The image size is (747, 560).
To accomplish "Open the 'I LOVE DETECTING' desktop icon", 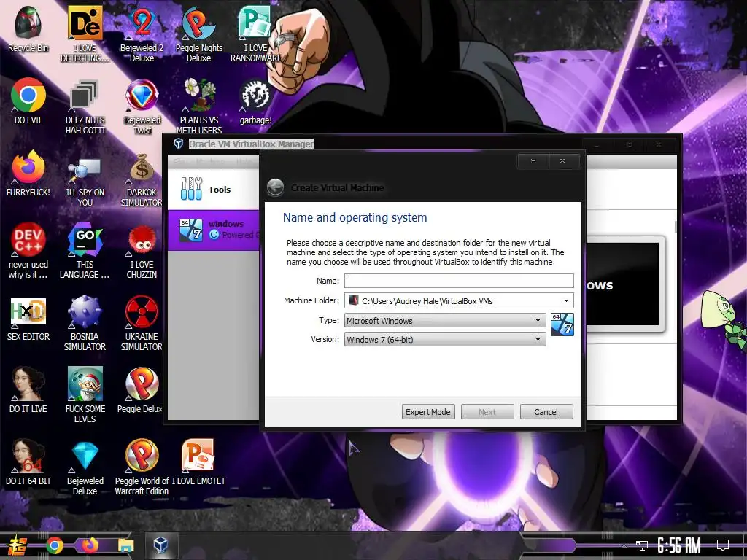I will tap(85, 34).
